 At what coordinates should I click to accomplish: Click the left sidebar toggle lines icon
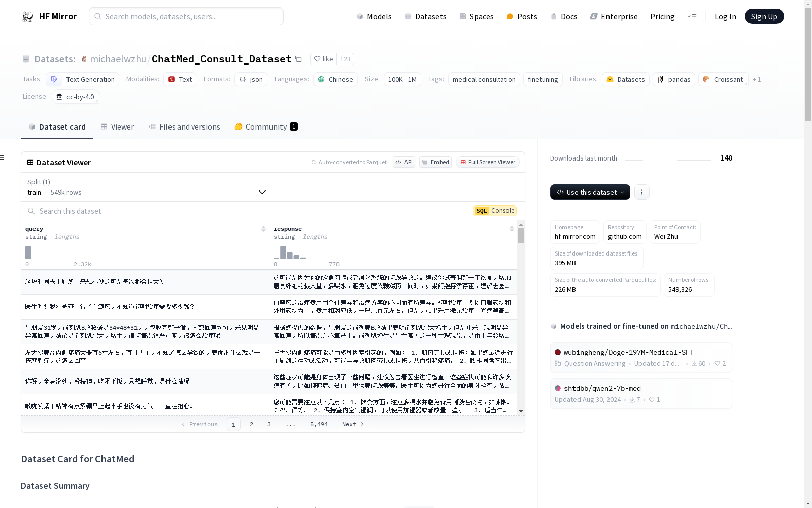[3, 157]
